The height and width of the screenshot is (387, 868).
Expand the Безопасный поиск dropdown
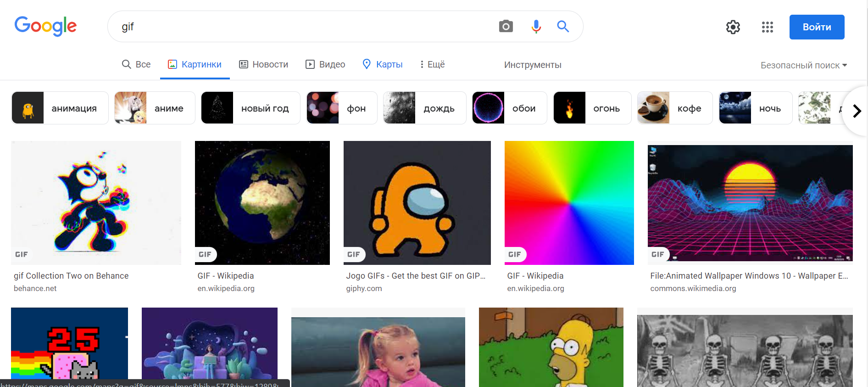[x=804, y=65]
